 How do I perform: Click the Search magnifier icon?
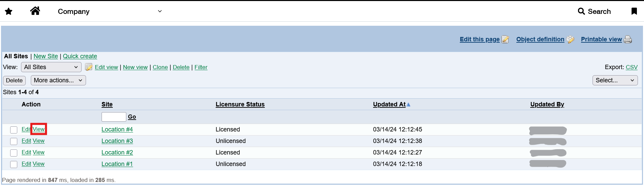pos(581,11)
